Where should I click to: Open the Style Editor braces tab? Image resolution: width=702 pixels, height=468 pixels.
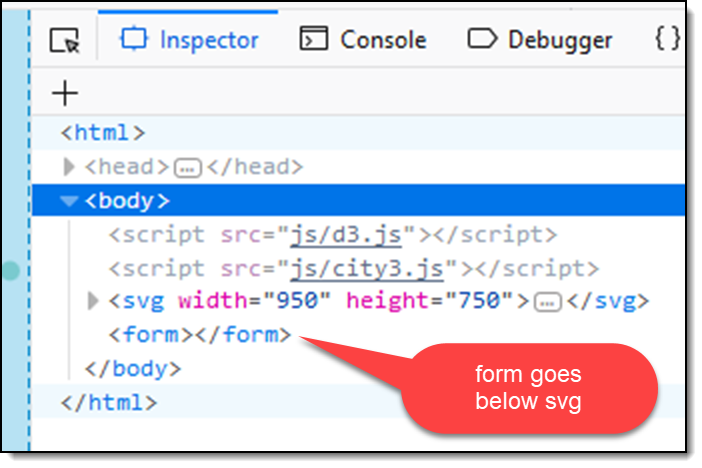click(668, 39)
